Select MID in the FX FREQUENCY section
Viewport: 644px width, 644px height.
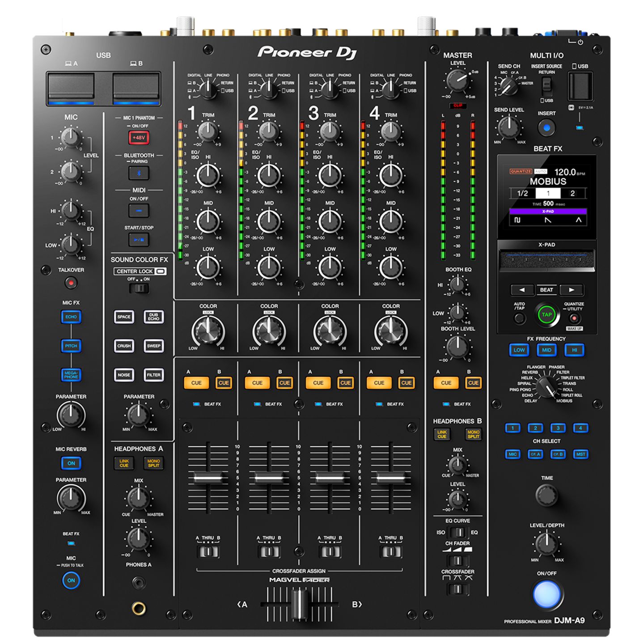pos(547,350)
